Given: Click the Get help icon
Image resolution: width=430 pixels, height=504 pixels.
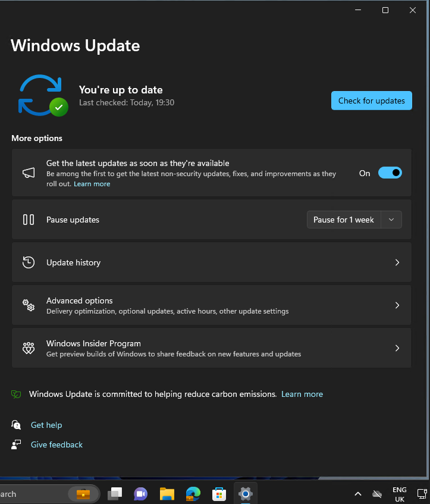Looking at the screenshot, I should (16, 425).
